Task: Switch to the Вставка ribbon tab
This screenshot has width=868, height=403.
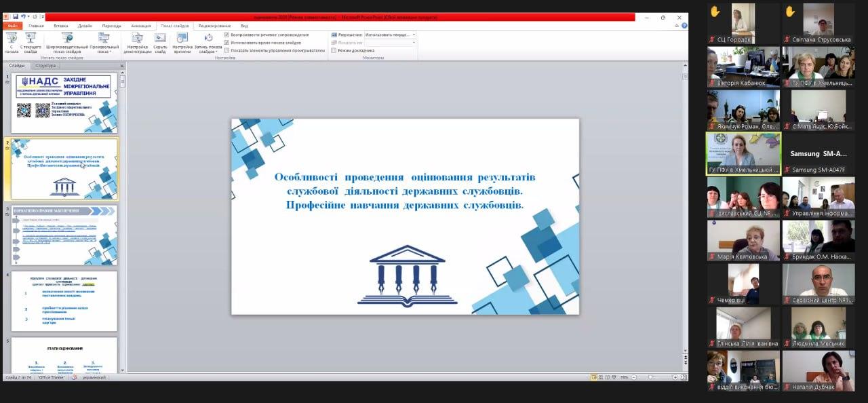Action: pos(61,26)
